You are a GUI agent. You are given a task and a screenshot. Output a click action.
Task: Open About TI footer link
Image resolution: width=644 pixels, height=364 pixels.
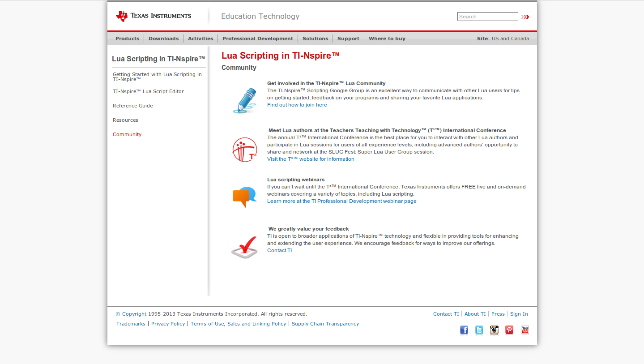tap(475, 314)
